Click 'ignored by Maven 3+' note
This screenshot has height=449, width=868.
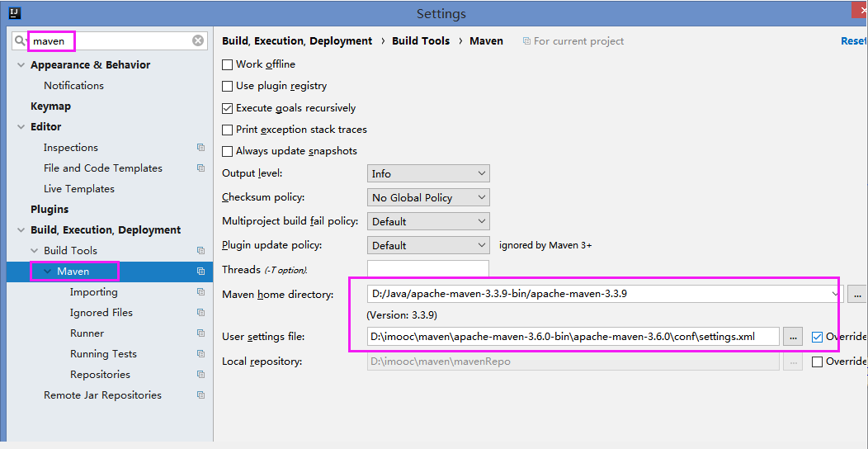click(x=545, y=245)
